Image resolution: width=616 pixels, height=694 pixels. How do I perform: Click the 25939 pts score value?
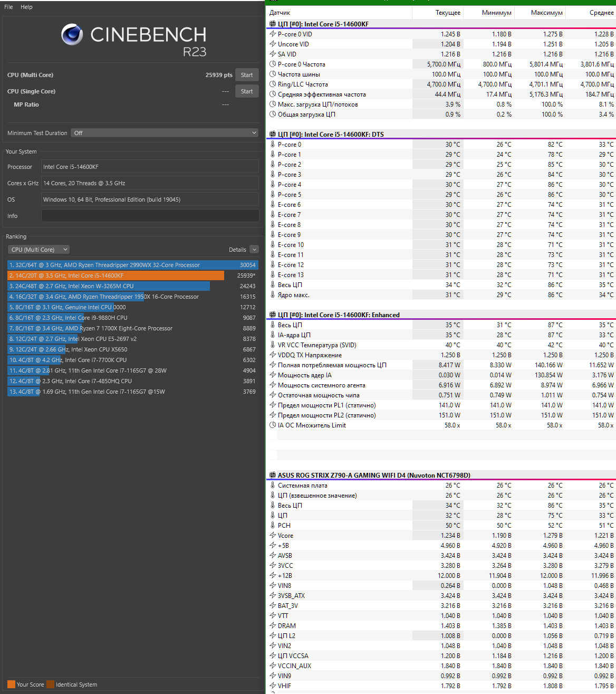point(219,75)
